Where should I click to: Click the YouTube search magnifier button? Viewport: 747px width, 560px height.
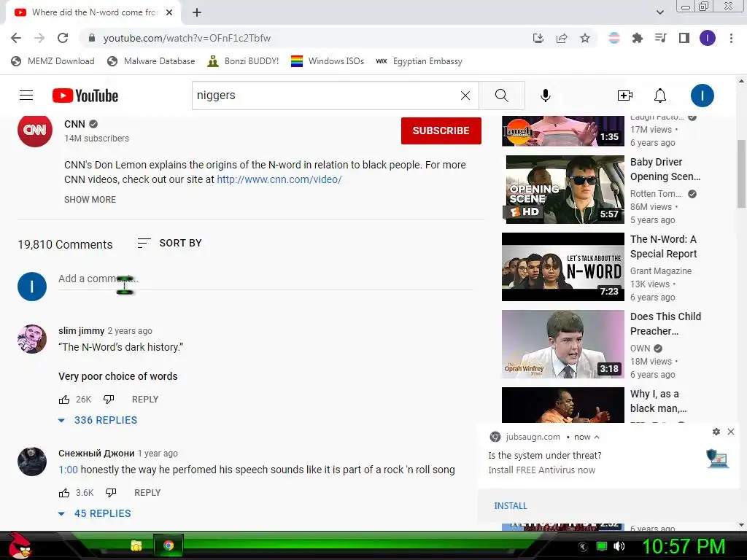(x=502, y=96)
